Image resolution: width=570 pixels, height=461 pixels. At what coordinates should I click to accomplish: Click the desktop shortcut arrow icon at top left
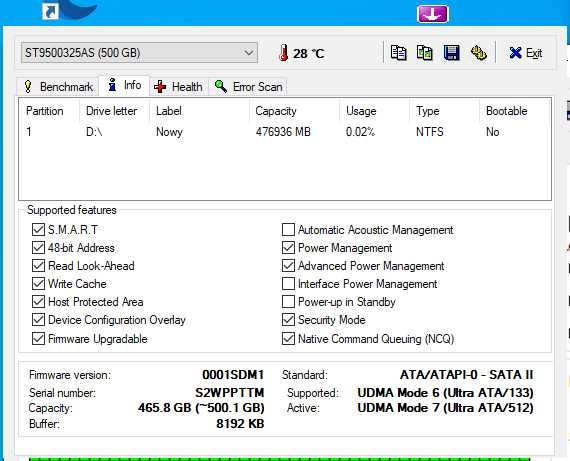[x=50, y=11]
